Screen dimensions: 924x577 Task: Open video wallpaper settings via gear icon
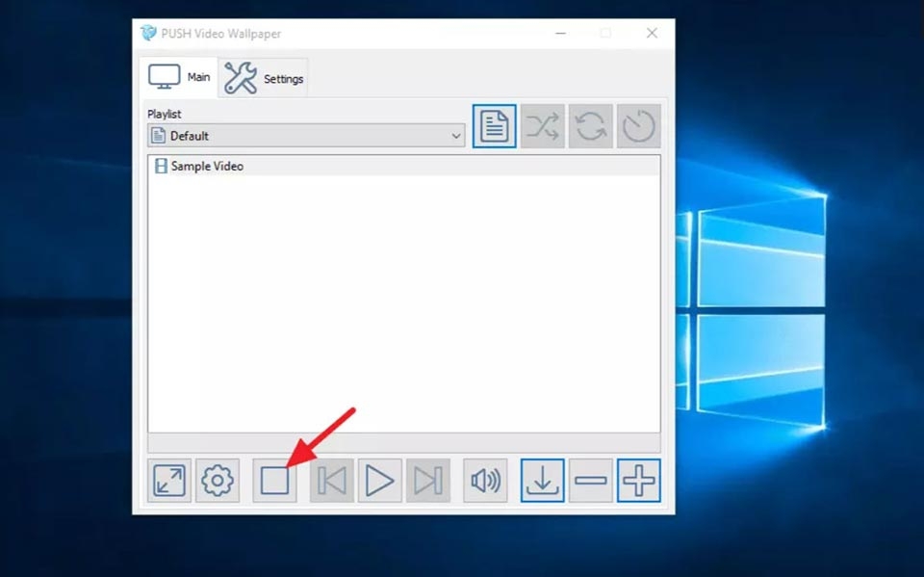point(218,479)
